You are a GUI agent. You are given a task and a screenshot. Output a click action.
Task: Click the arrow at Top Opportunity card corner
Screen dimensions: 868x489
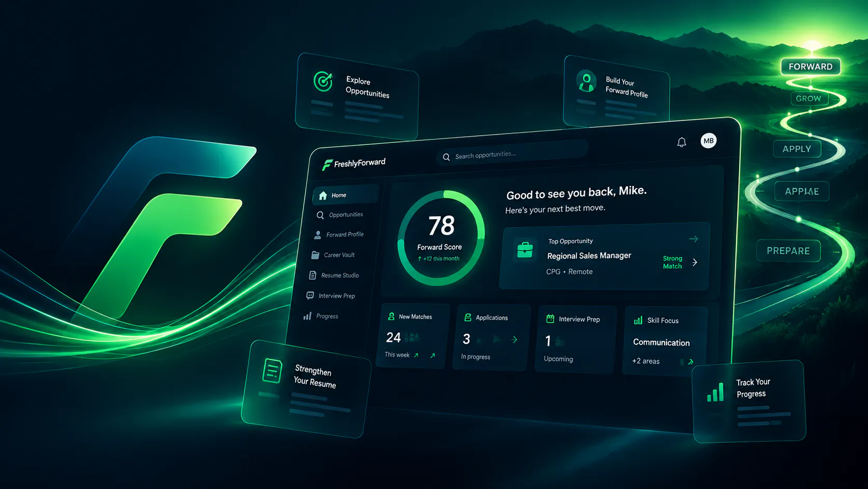[x=694, y=239]
